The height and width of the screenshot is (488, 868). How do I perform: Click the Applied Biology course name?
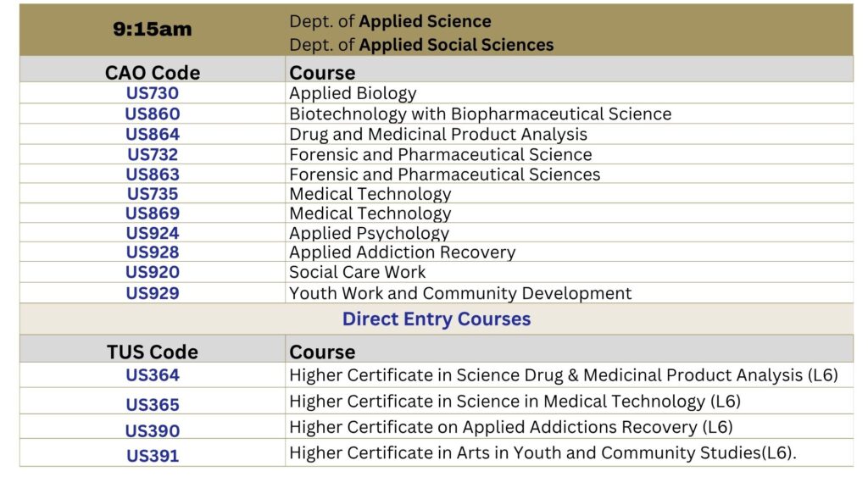click(x=353, y=93)
